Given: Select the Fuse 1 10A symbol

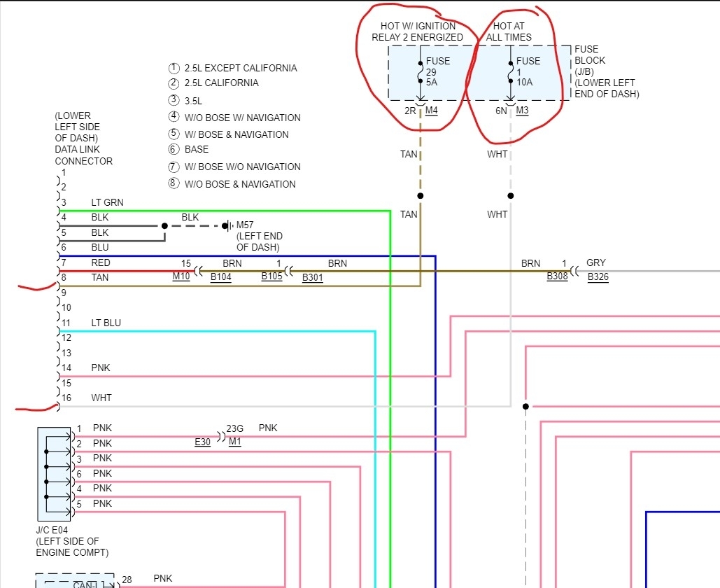Looking at the screenshot, I should pyautogui.click(x=510, y=72).
